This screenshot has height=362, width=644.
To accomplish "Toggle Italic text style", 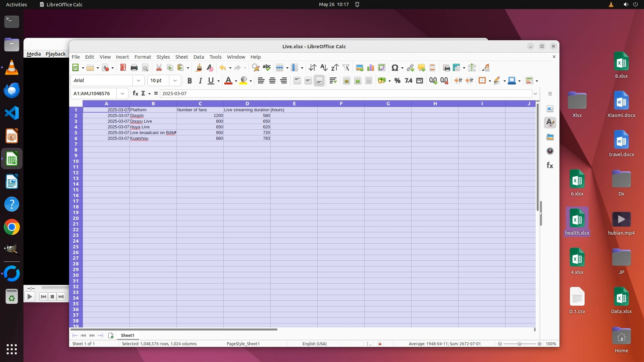I will point(200,80).
